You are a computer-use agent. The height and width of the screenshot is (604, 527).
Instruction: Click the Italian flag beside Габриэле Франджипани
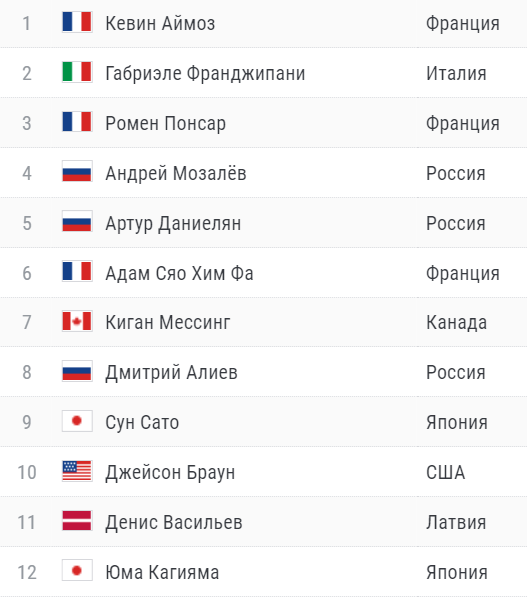(77, 72)
